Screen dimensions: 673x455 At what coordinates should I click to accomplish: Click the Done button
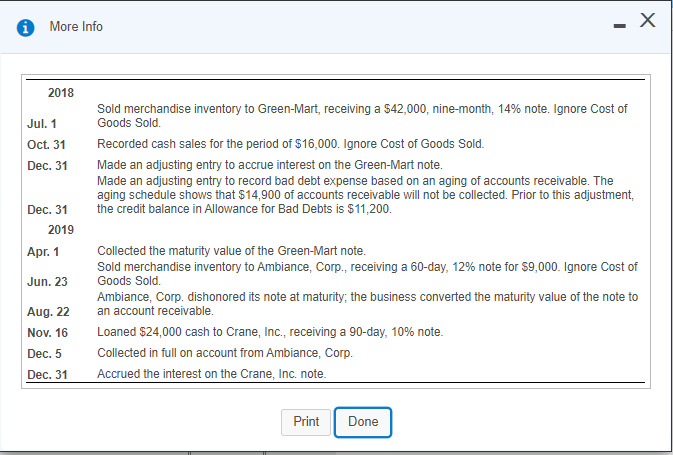click(363, 422)
